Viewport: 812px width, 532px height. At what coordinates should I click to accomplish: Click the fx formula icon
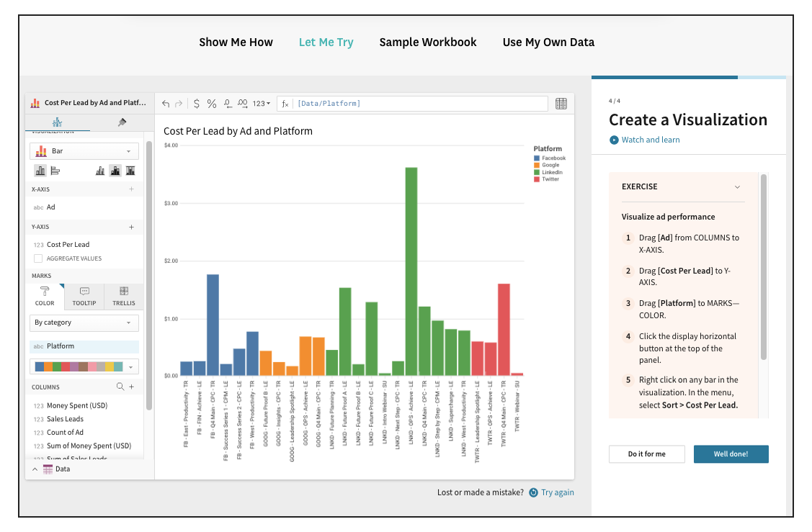point(285,104)
